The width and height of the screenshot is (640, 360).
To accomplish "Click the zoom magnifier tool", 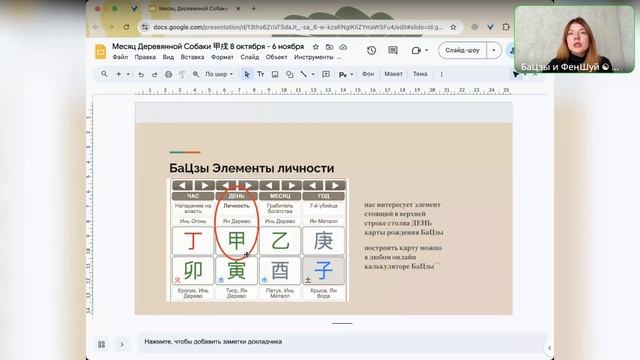I will point(196,74).
